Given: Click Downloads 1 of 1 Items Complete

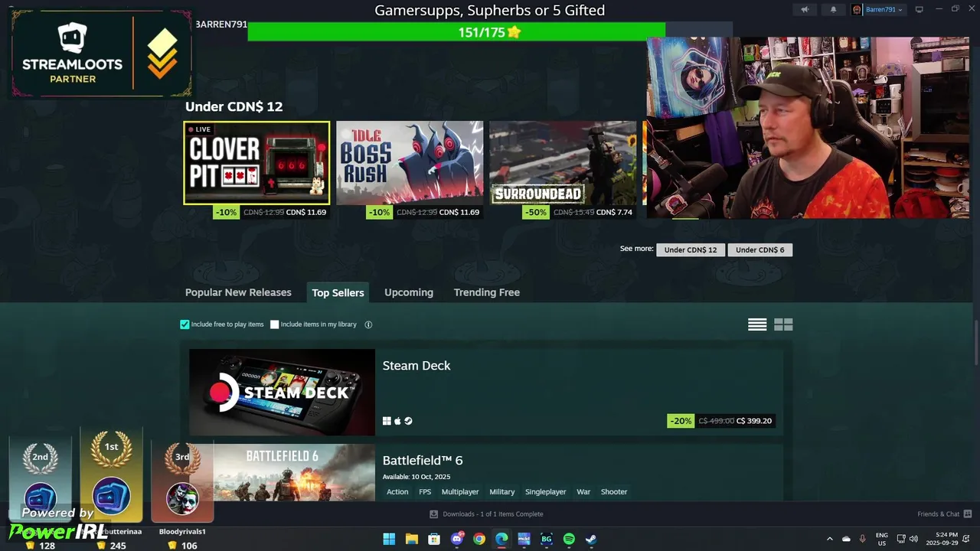Looking at the screenshot, I should (493, 514).
